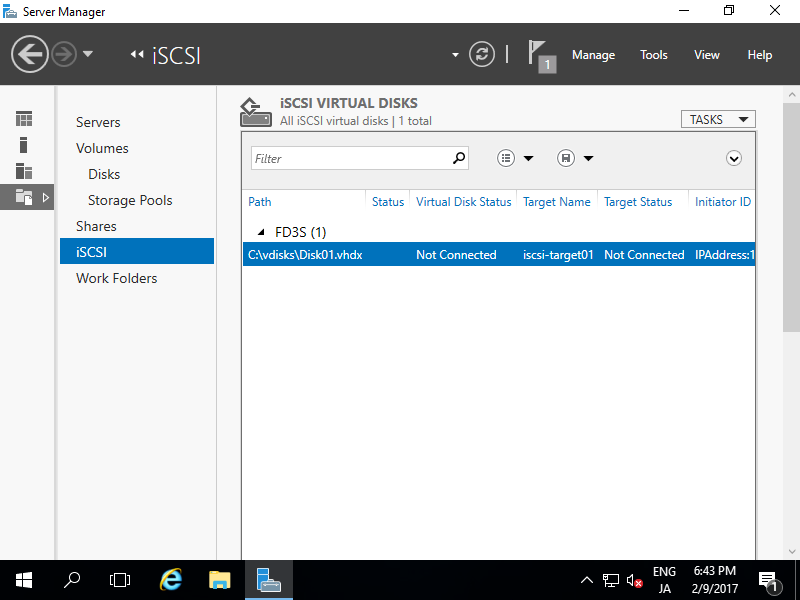Open the saved queries dropdown arrow
Screen dimensions: 800x600
tap(588, 159)
